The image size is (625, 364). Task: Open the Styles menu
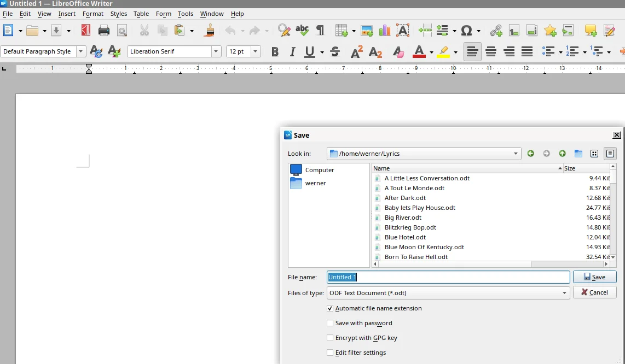point(118,14)
